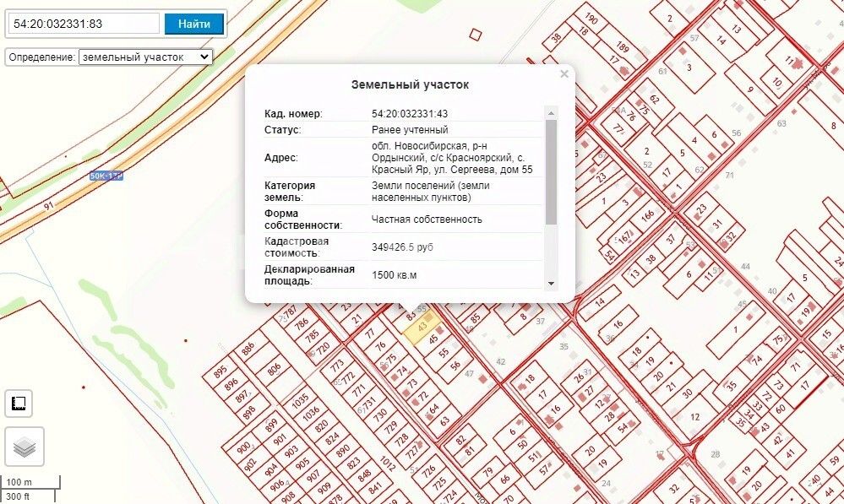Close the Земельный участок popup
This screenshot has height=504, width=844.
[564, 73]
